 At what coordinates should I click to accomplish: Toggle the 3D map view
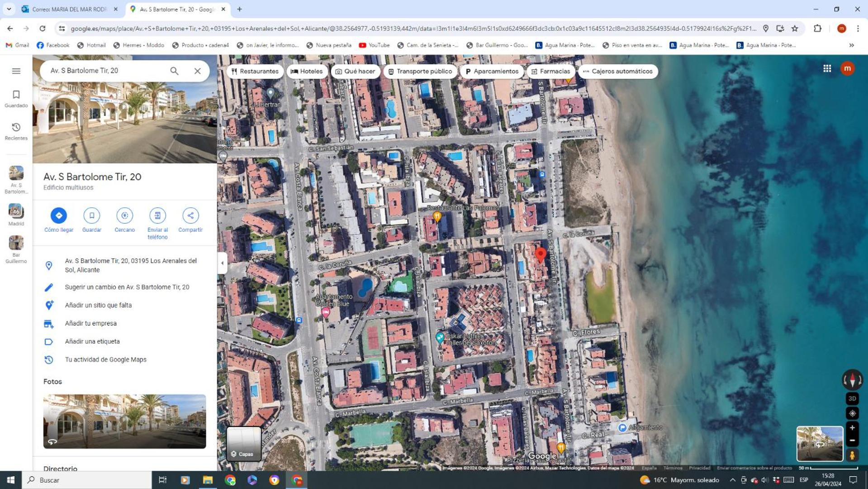tap(852, 398)
